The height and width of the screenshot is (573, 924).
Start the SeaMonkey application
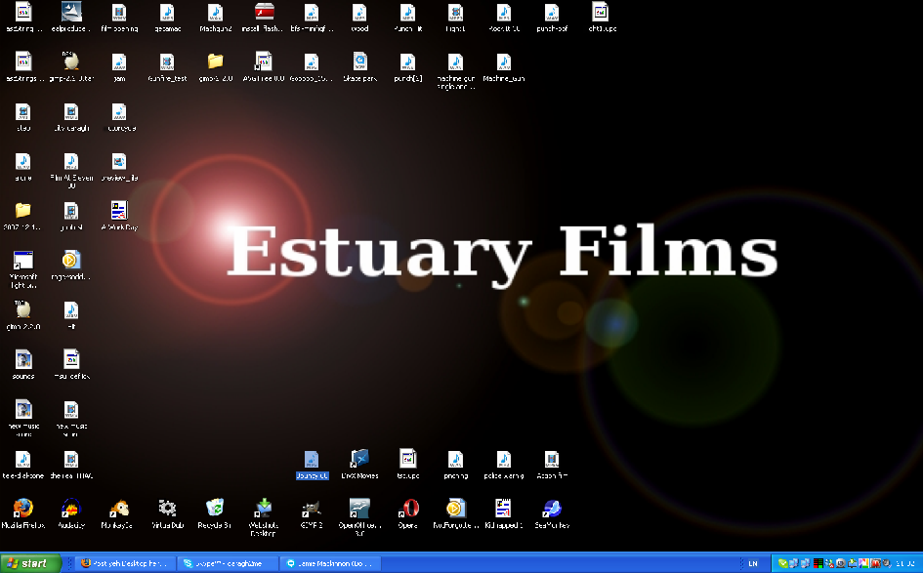(550, 510)
